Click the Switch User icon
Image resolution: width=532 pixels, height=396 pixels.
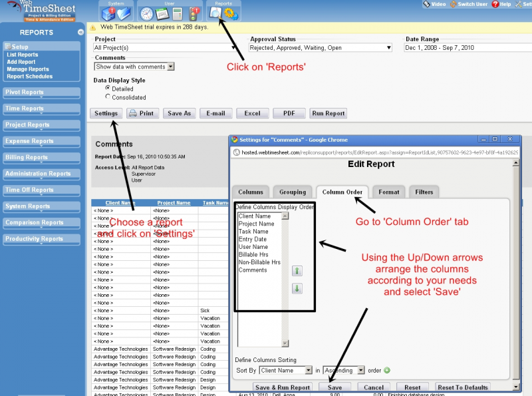point(453,4)
